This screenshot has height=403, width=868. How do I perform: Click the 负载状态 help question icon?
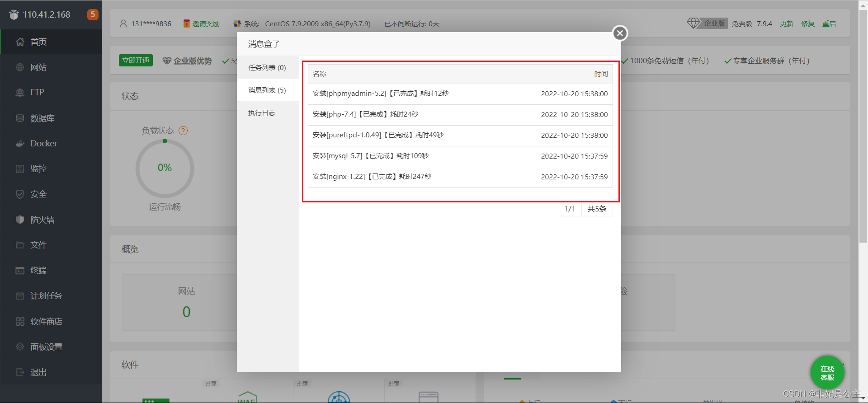point(183,131)
